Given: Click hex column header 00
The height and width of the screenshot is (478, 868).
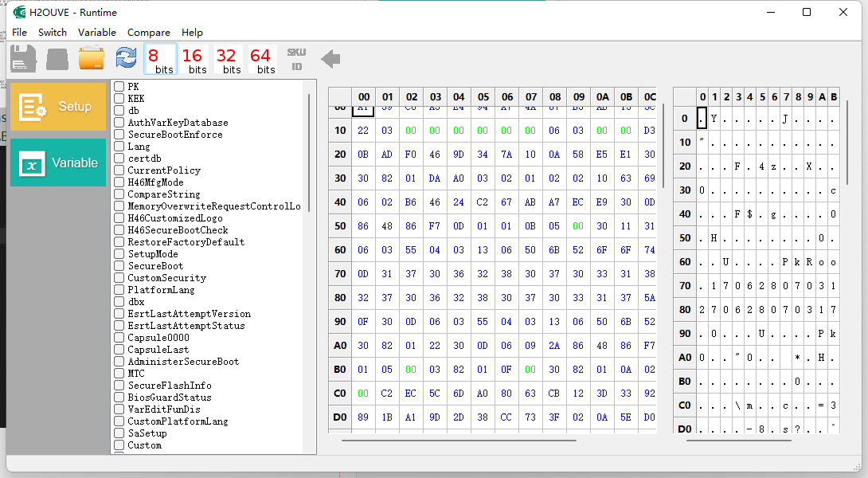Looking at the screenshot, I should (364, 96).
